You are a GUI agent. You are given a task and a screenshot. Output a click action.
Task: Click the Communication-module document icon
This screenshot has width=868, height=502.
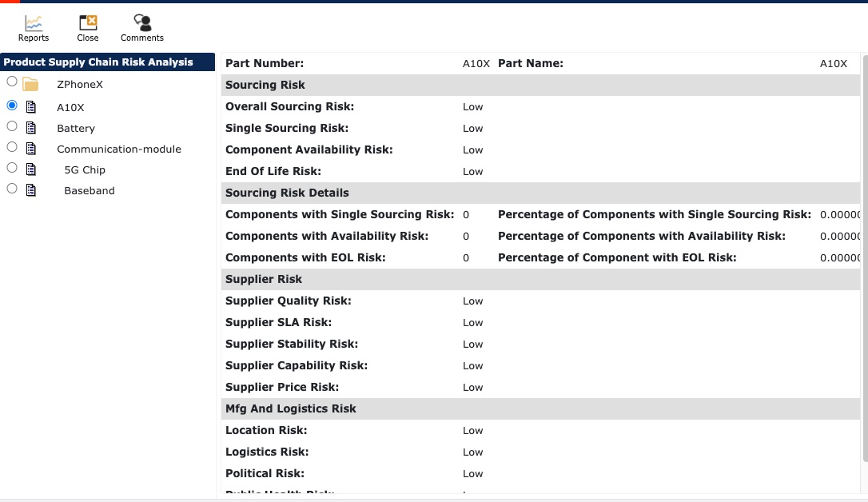(x=31, y=149)
